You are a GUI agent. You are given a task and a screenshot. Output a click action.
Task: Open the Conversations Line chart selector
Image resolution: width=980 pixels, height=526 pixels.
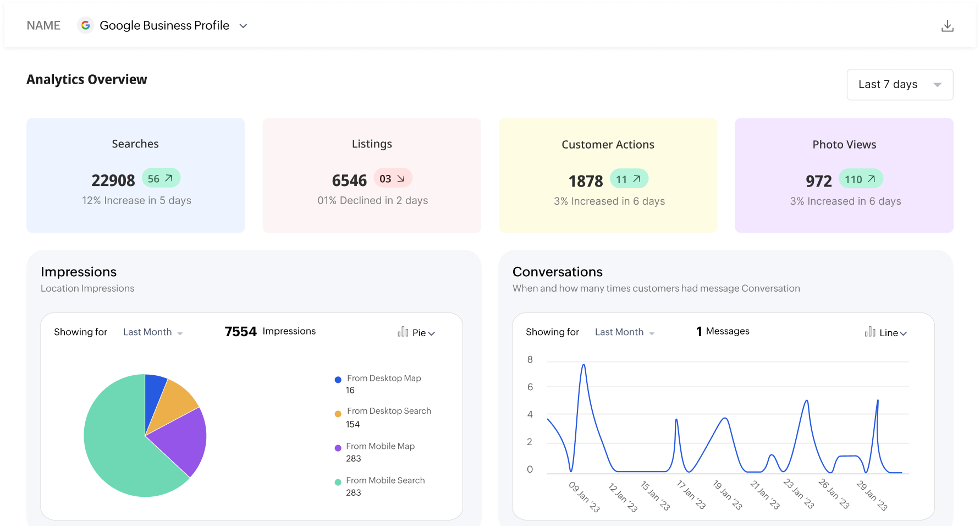pos(890,332)
